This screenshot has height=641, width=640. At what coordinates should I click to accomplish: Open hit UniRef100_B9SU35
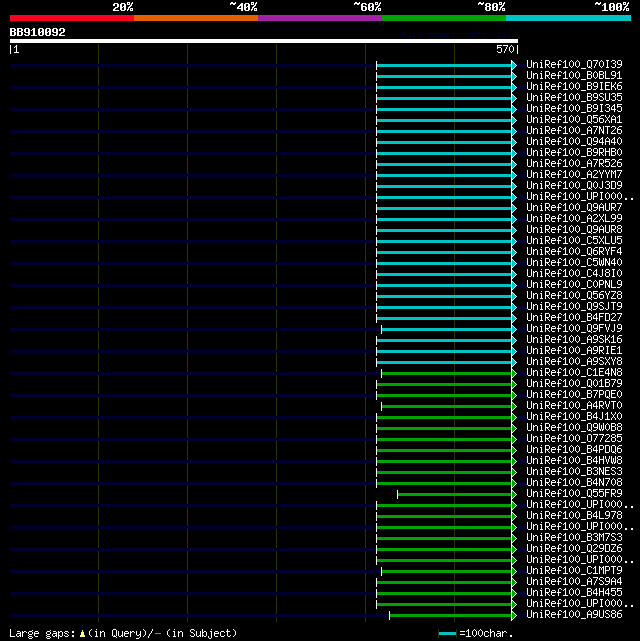pyautogui.click(x=574, y=97)
